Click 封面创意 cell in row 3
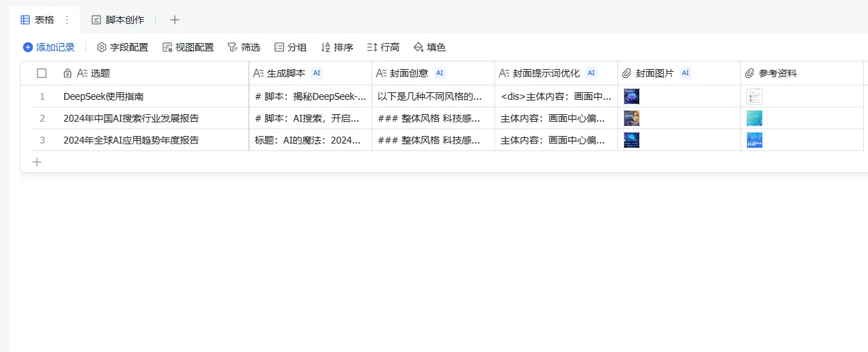This screenshot has height=352, width=868. click(434, 140)
